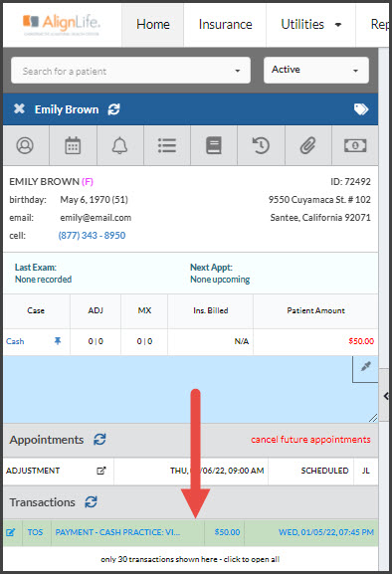392x574 pixels.
Task: Open the list view icon tab
Action: 167,145
